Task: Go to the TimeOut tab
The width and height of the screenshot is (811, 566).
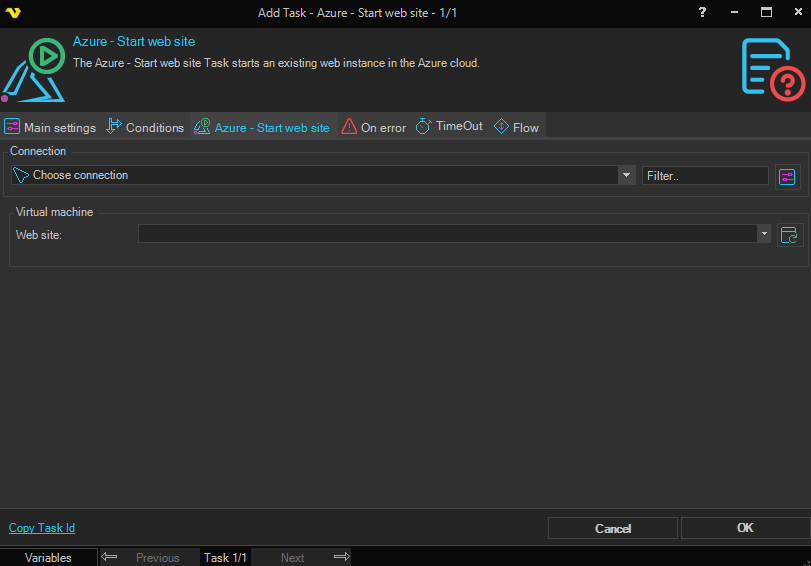Action: coord(449,127)
